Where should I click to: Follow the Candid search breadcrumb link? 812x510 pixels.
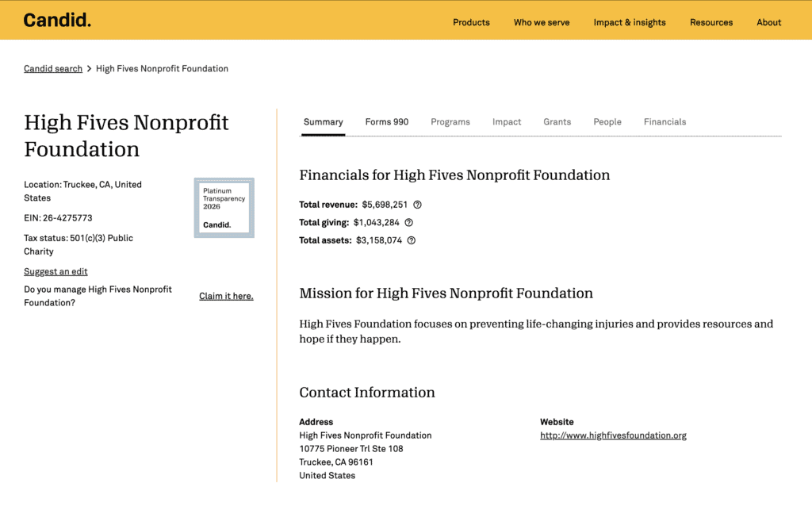(53, 69)
